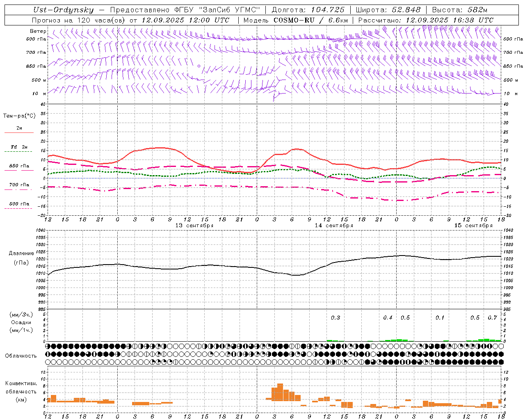Click the precipitation amount 0.7
The width and height of the screenshot is (525, 420).
[x=492, y=318]
